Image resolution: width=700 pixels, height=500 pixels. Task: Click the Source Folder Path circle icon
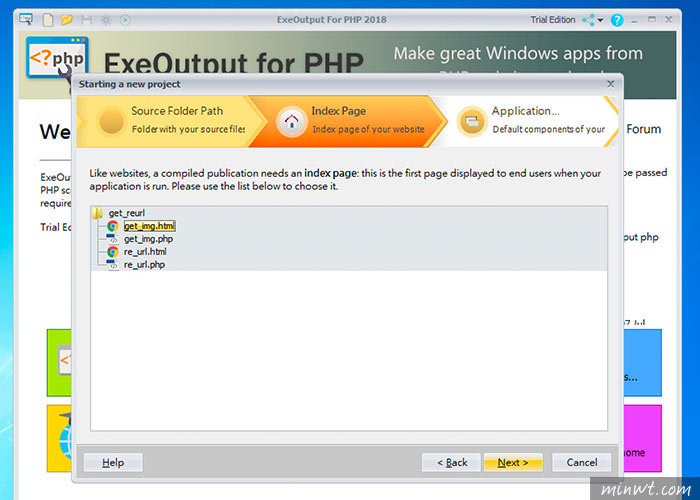pyautogui.click(x=111, y=121)
